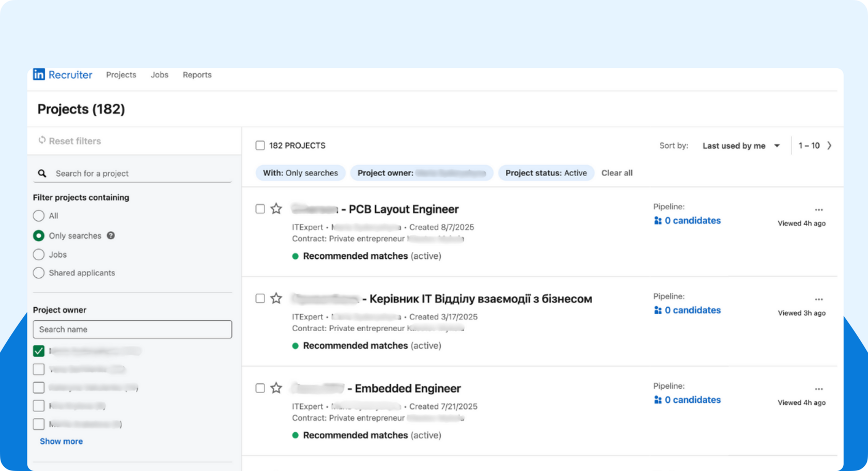The width and height of the screenshot is (868, 471).
Task: Select the Jobs filter radio button
Action: [39, 255]
